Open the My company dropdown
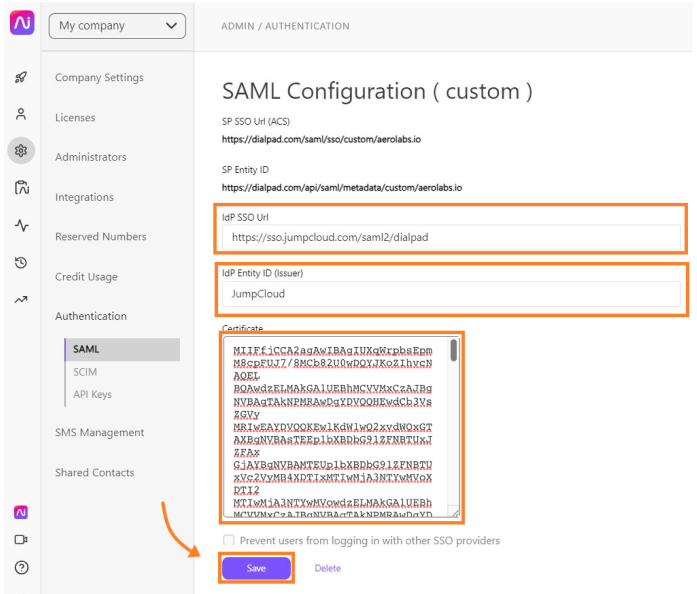This screenshot has height=594, width=697. pos(117,26)
